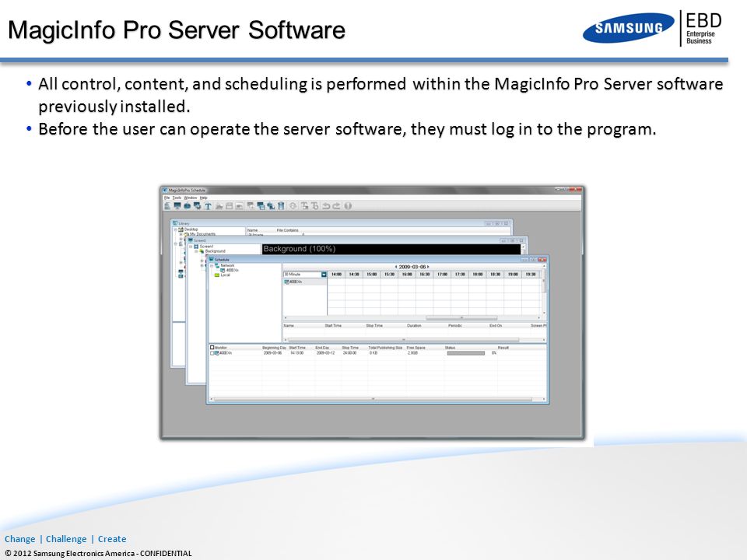Screen dimensions: 747x560
Task: Select My Documents in Library tree
Action: 202,234
